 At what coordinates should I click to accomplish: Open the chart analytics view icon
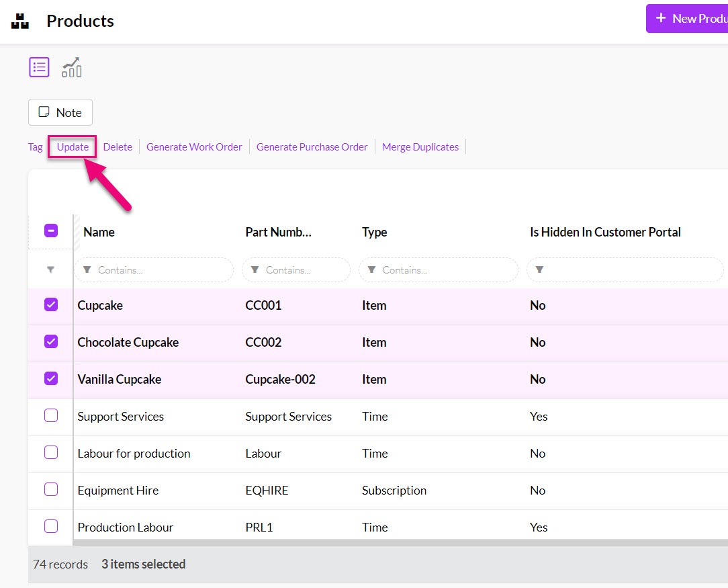point(72,67)
